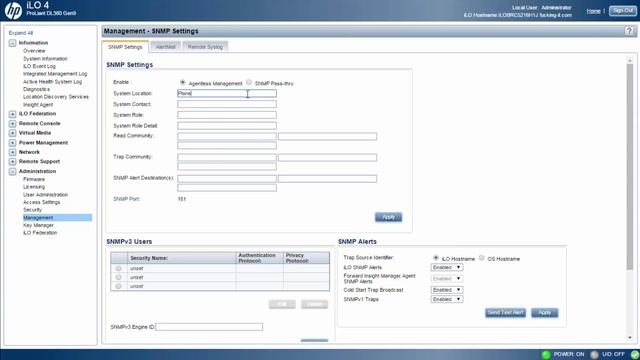Viewport: 640px width, 360px height.
Task: Click into the System Contact field
Action: tap(227, 104)
